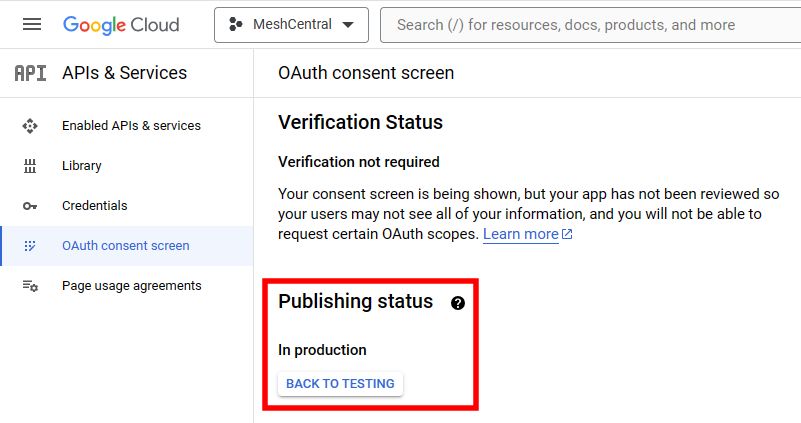Click the Page usage agreements icon
This screenshot has height=423, width=801.
point(30,286)
